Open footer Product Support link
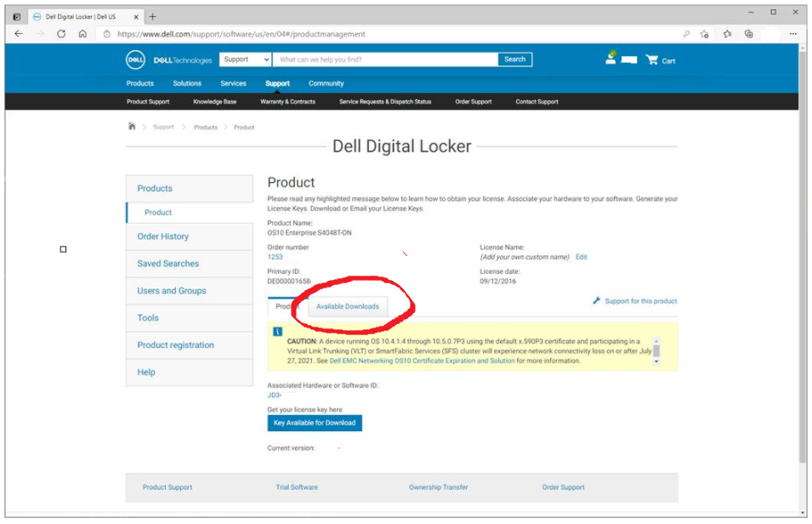 [168, 487]
